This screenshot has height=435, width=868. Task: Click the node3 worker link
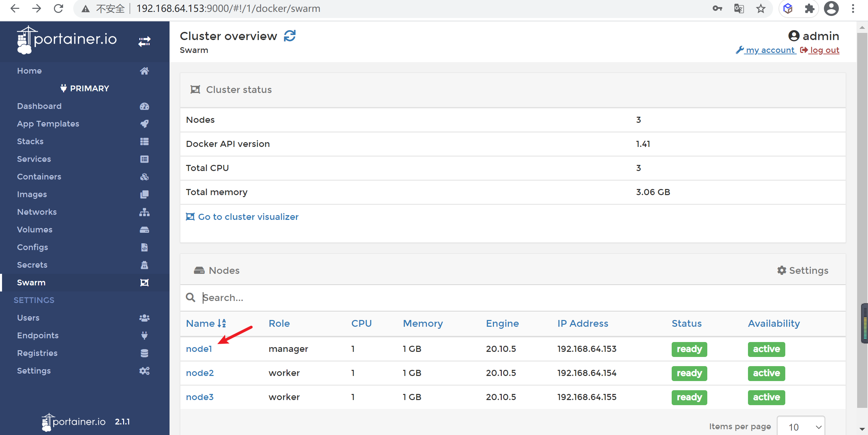[x=199, y=396]
